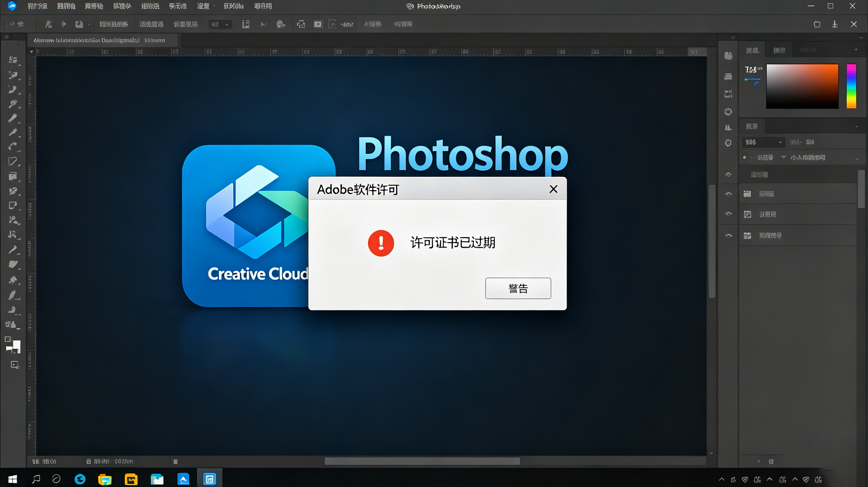The image size is (868, 487).
Task: Click the stamp-like brush icon in the options bar
Action: point(49,24)
